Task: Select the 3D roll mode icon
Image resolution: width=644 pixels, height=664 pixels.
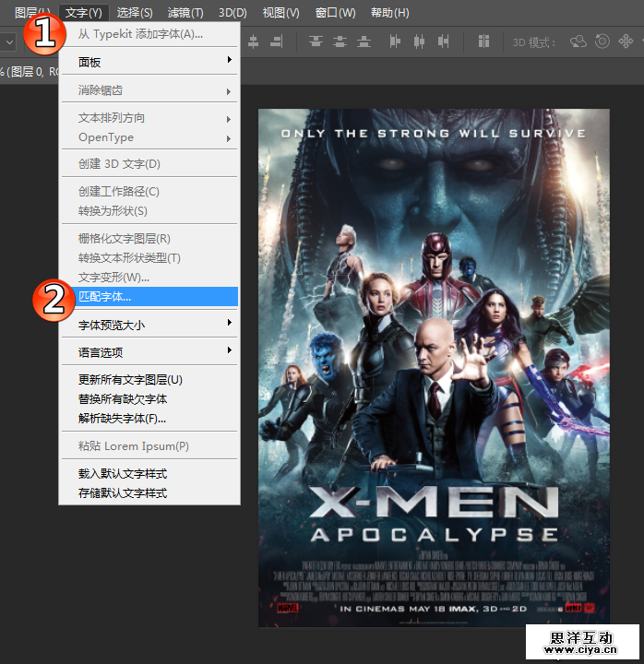Action: 602,41
